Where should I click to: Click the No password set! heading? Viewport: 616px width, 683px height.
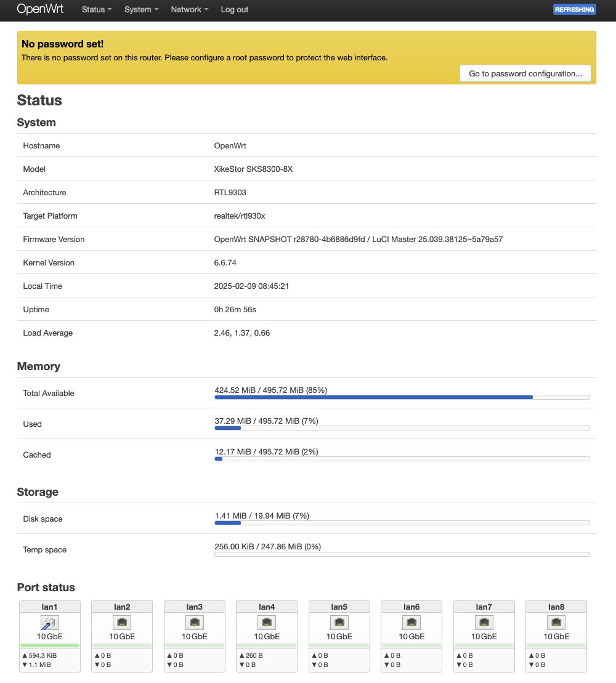pyautogui.click(x=62, y=44)
